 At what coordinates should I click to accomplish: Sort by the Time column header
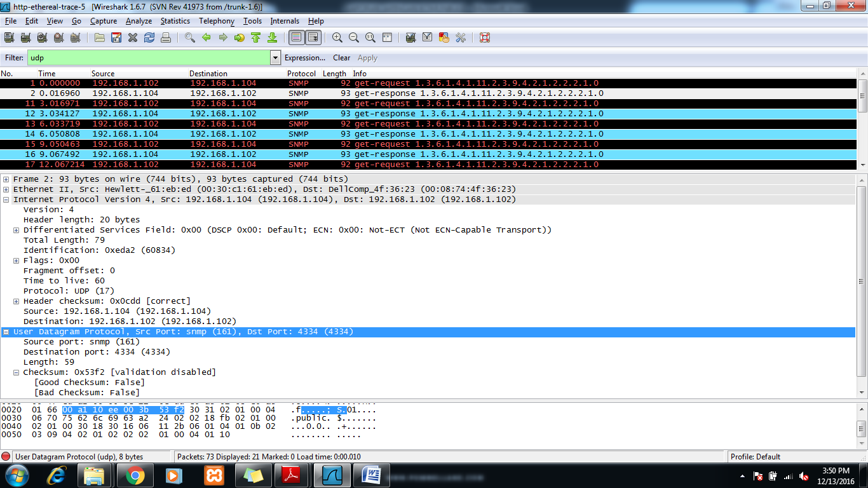[x=47, y=74]
